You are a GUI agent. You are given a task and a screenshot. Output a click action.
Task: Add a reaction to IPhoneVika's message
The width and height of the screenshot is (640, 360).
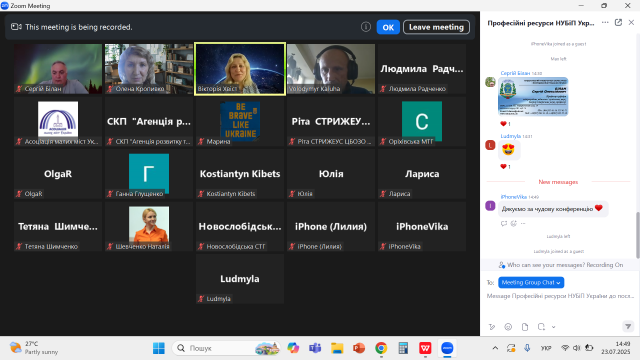point(513,223)
